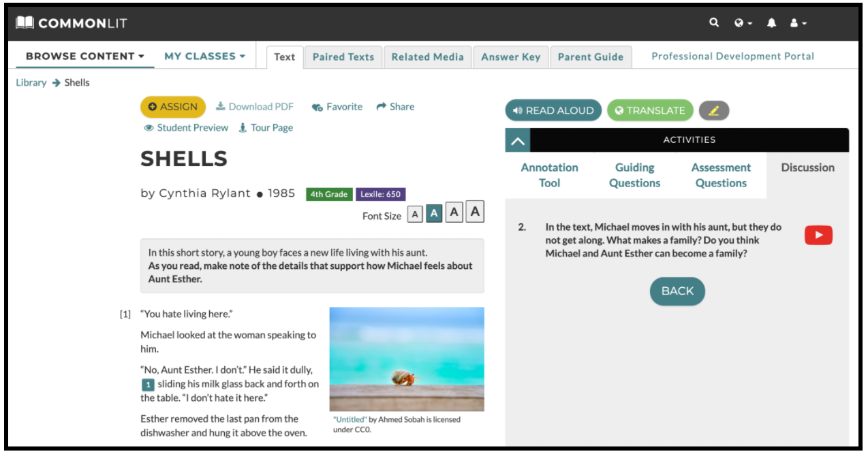The height and width of the screenshot is (456, 868).
Task: Open the Guiding Questions tab
Action: click(x=634, y=175)
